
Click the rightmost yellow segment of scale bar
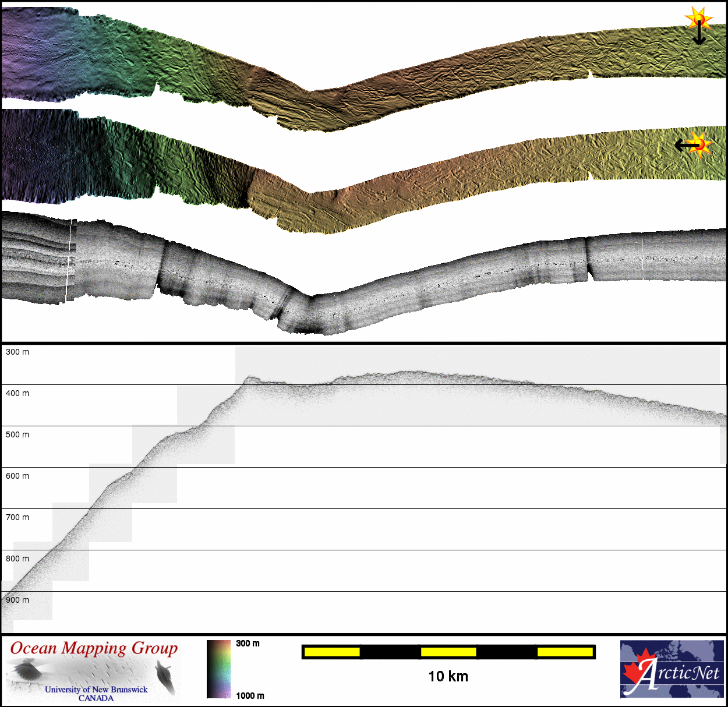(564, 652)
